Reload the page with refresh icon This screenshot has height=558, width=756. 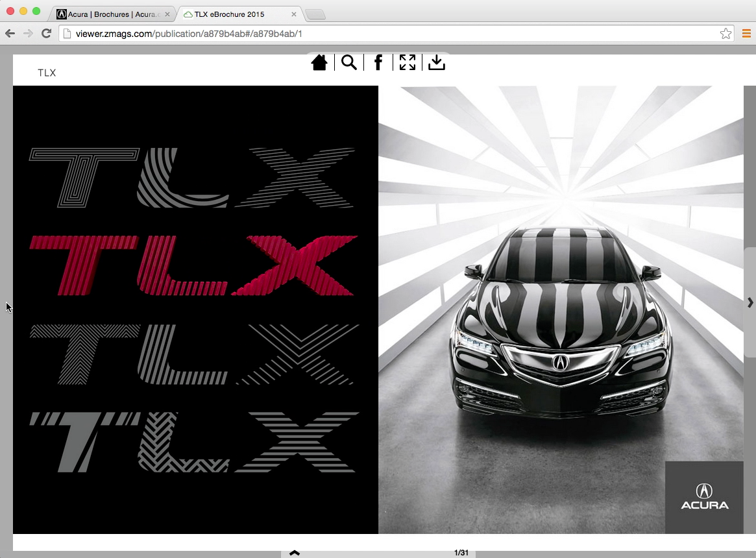[x=46, y=33]
